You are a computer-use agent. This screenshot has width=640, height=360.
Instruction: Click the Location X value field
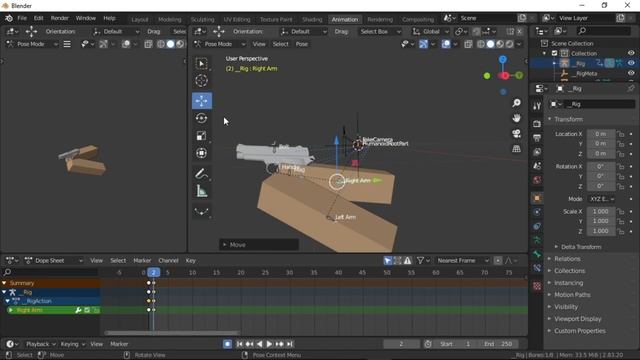(601, 134)
